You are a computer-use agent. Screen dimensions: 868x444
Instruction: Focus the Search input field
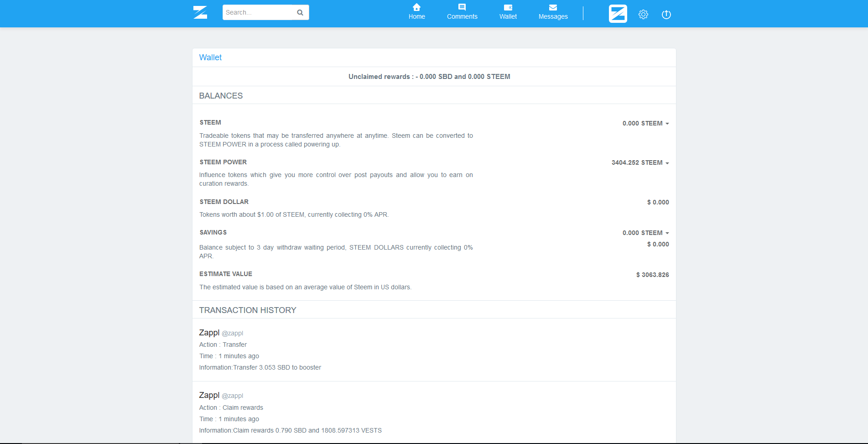258,12
